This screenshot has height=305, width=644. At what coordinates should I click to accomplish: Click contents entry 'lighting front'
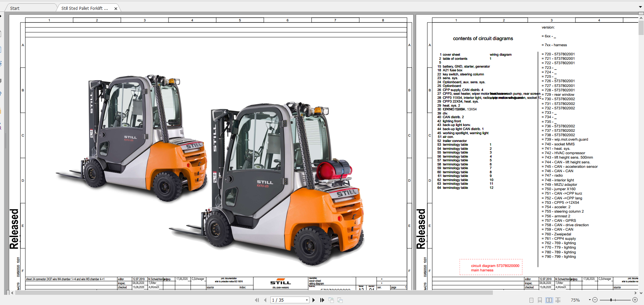pyautogui.click(x=452, y=121)
